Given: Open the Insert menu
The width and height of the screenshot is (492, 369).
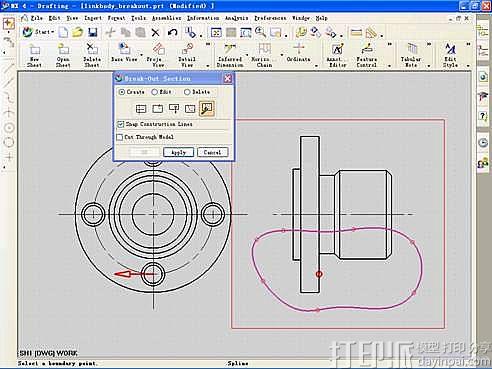Looking at the screenshot, I should 93,18.
